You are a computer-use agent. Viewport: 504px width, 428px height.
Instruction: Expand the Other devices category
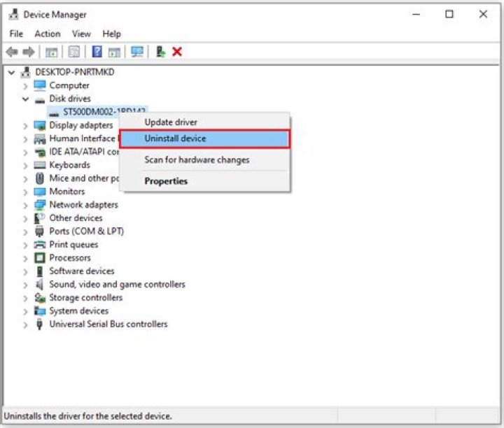click(25, 219)
